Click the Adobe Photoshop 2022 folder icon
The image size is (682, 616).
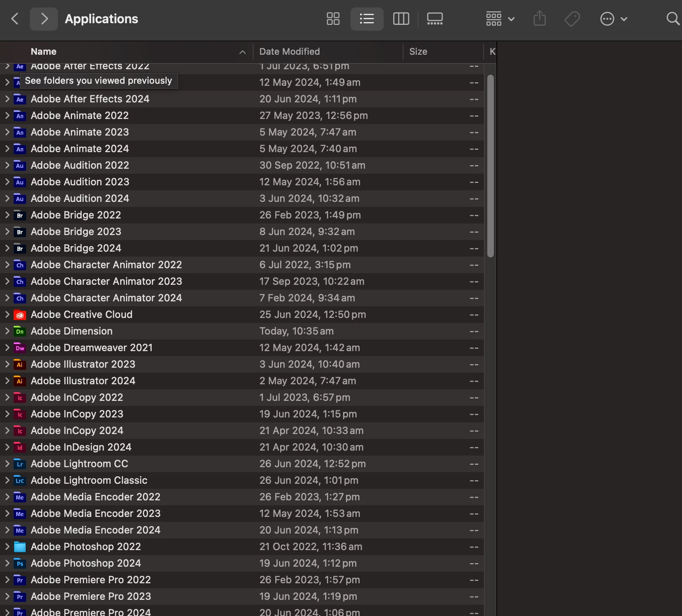coord(20,547)
